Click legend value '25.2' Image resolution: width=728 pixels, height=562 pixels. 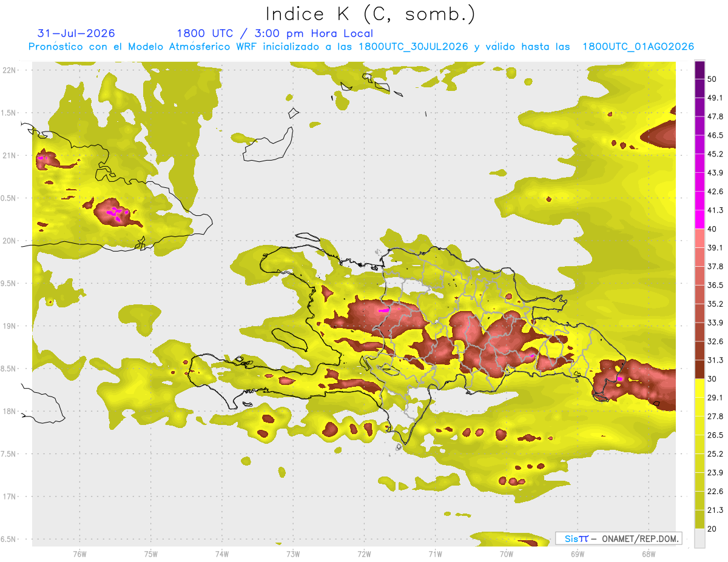715,454
